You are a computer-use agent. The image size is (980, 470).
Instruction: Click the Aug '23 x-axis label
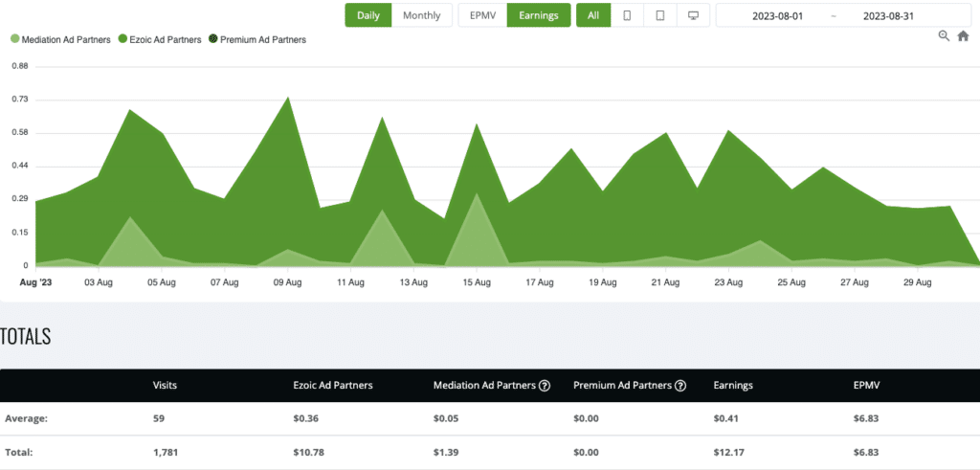(x=35, y=282)
